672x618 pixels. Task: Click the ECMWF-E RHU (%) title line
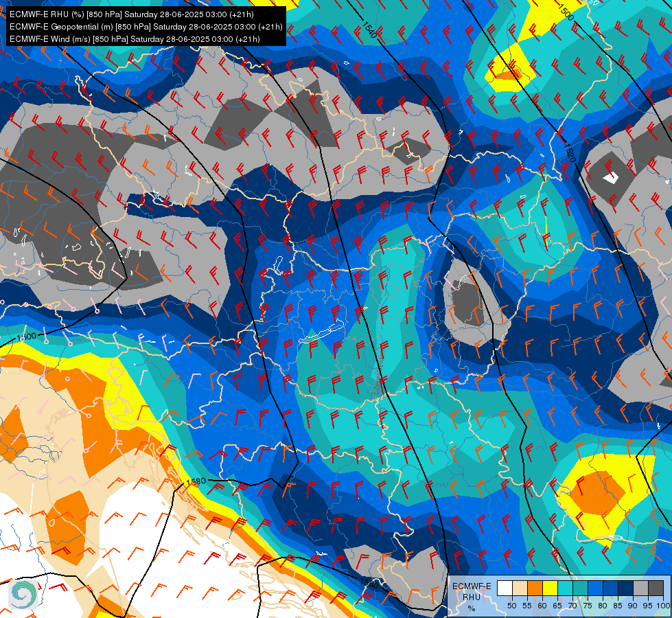click(132, 14)
